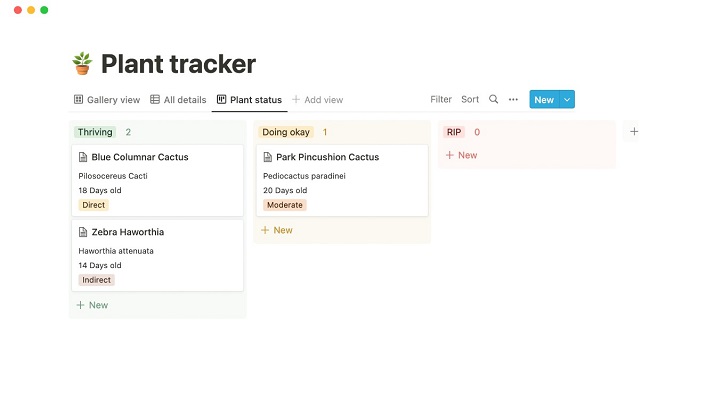715x401 pixels.
Task: Click the blue New button
Action: (543, 100)
